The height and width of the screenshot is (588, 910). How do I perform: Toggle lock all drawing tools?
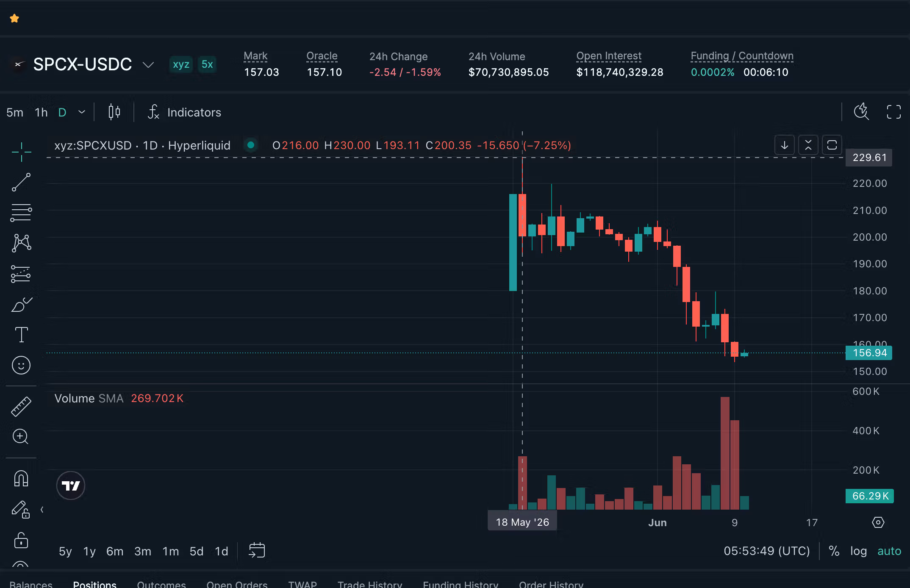(21, 540)
